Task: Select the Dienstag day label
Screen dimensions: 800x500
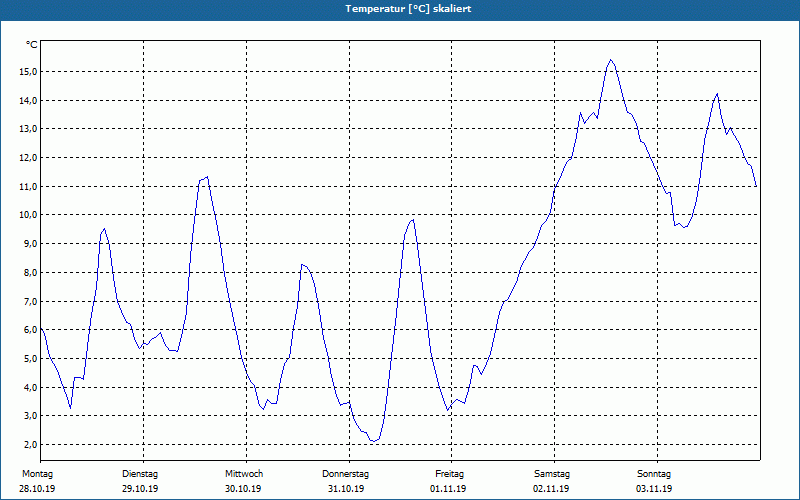Action: (x=140, y=474)
